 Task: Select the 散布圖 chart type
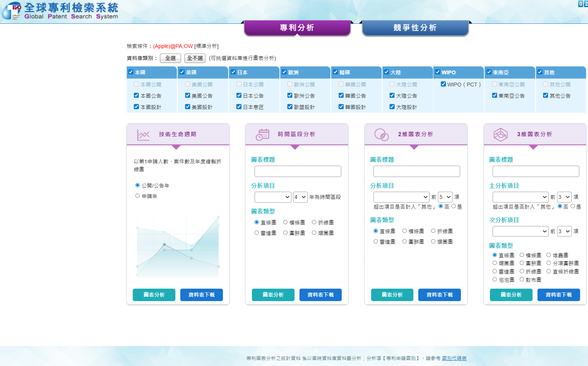[x=522, y=280]
